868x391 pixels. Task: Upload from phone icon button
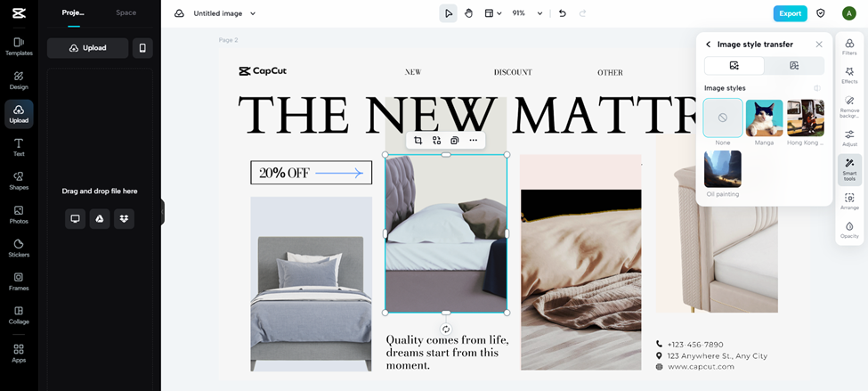coord(142,48)
